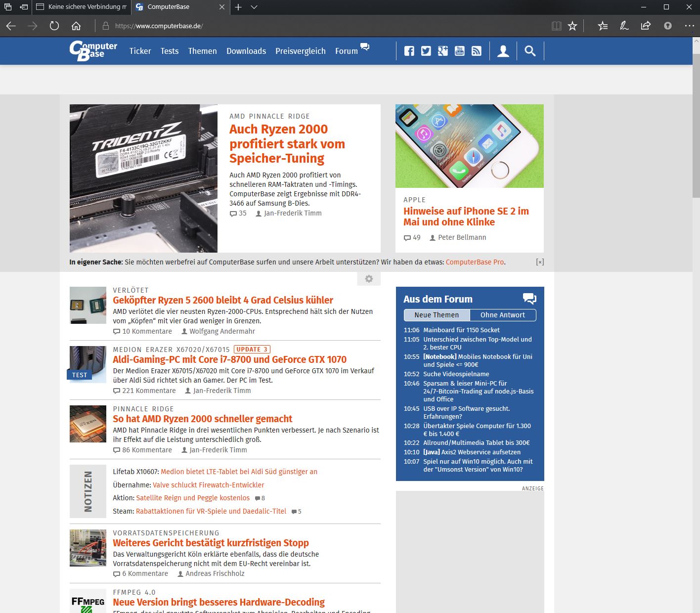
Task: Open Edge settings and more menu
Action: point(690,26)
